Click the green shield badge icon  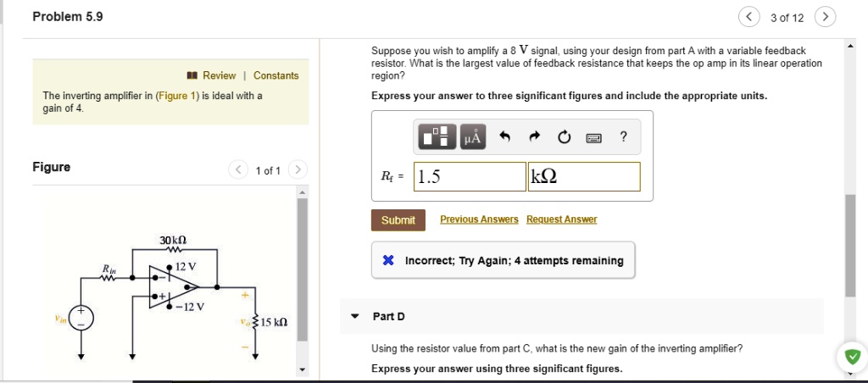tap(853, 357)
